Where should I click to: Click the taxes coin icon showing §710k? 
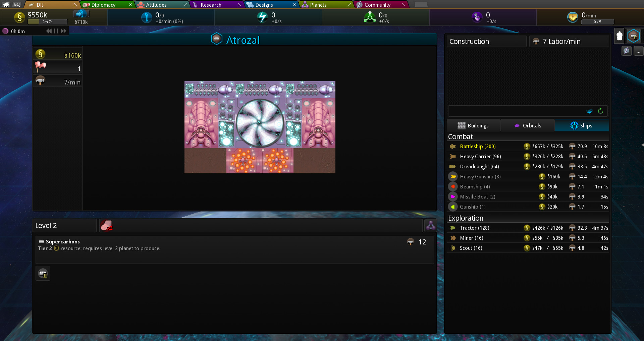80,14
